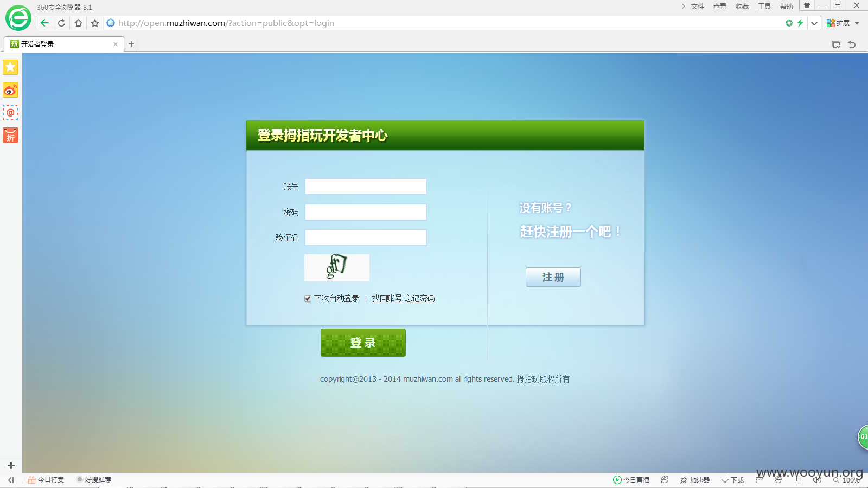Open the 工具 menu
868x488 pixels.
764,7
